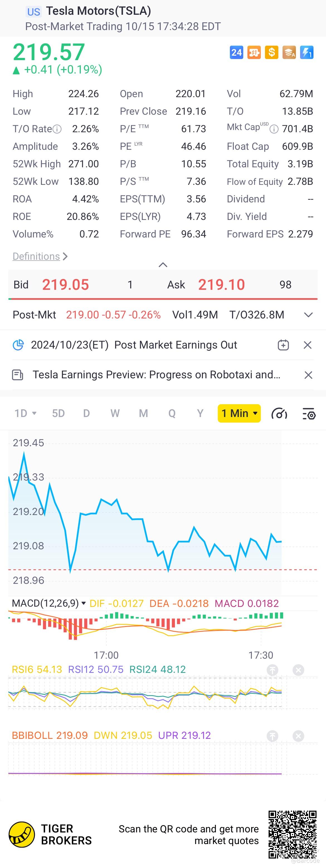Remove the RSI indicator panel
The height and width of the screenshot is (868, 326).
(298, 670)
